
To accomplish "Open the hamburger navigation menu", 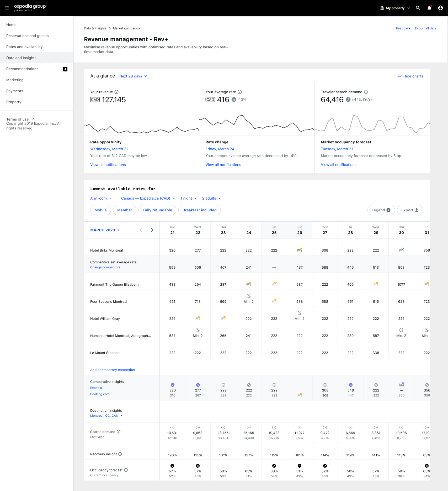I will (x=7, y=8).
